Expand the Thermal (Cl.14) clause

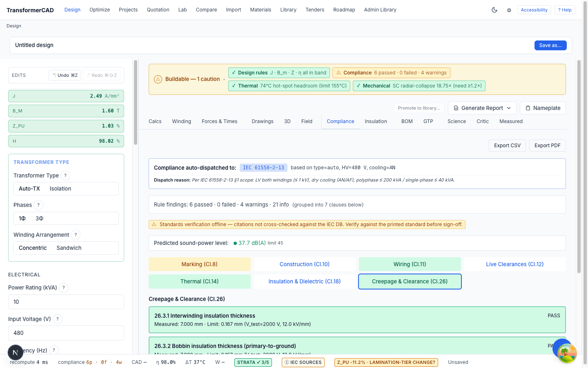tap(200, 281)
